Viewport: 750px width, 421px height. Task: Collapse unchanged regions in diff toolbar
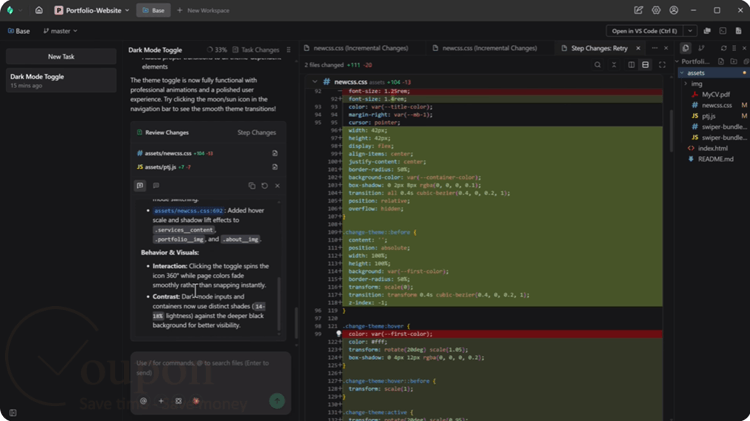[x=614, y=65]
